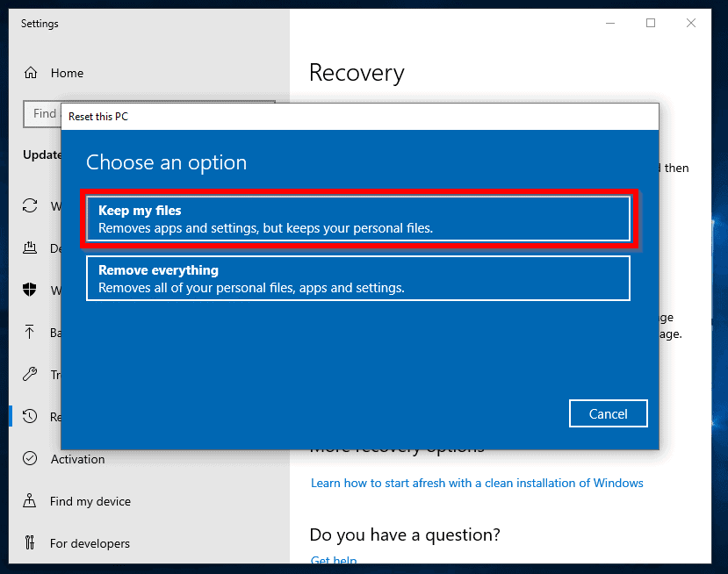
Task: Click the Do you have a question heading
Action: 405,535
